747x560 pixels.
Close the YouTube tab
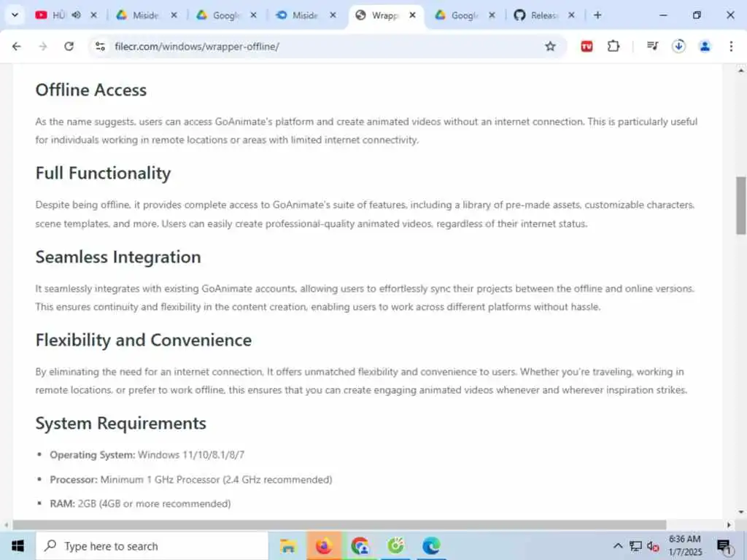[x=94, y=15]
